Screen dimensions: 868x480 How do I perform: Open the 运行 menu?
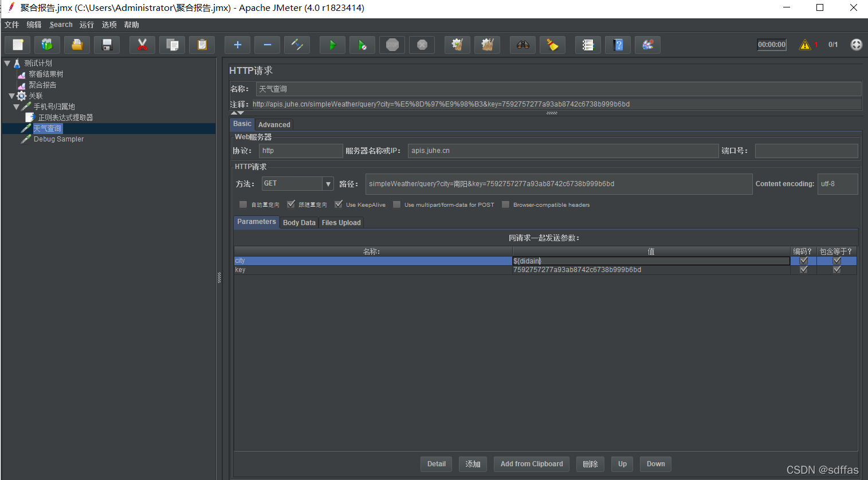coord(87,25)
